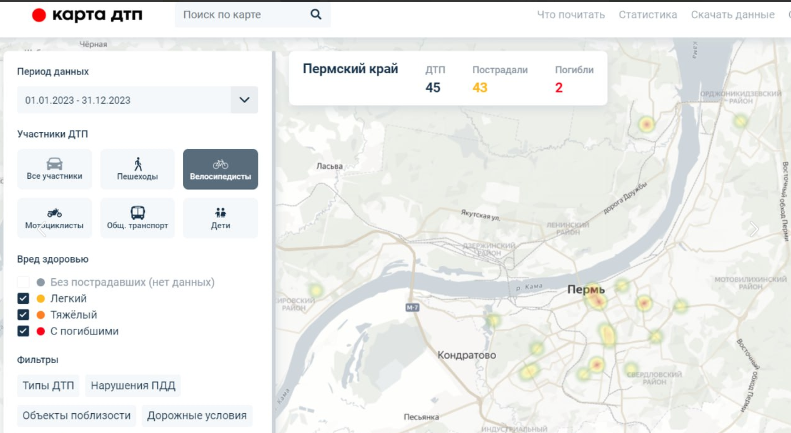
Task: Uncheck the Легкий injury checkbox
Action: pos(23,298)
